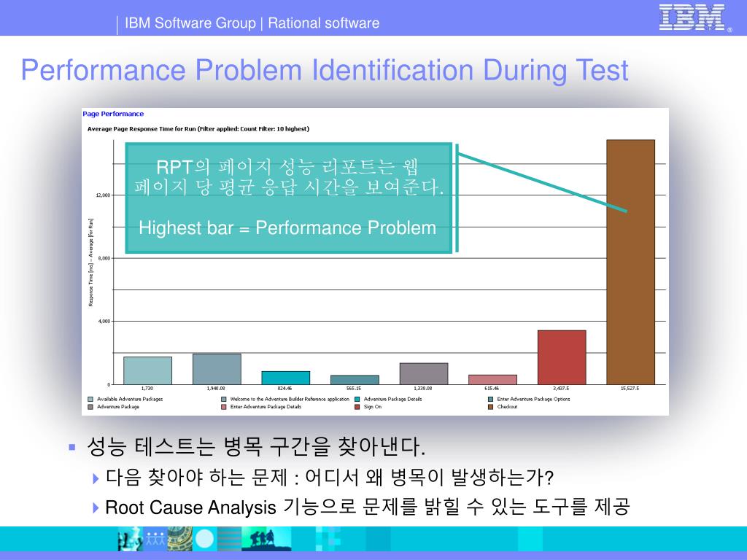Click the 'Checkout' legend label

508,407
